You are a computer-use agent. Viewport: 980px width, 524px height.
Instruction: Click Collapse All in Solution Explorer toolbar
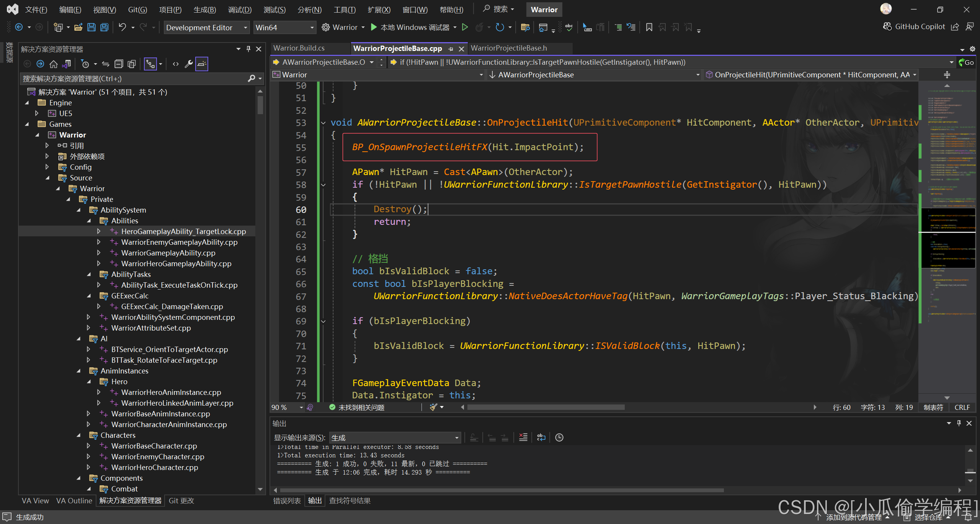click(119, 64)
